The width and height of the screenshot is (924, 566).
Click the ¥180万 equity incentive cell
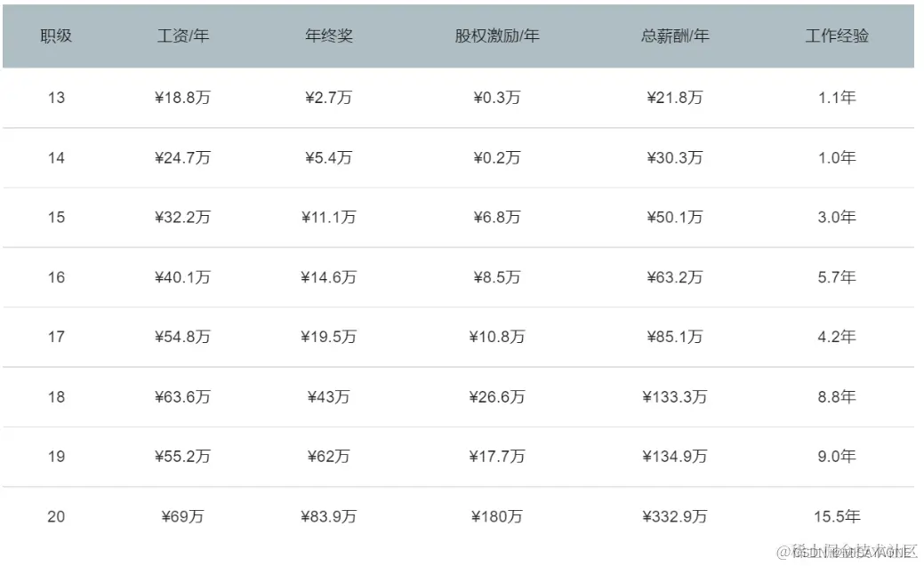point(497,516)
